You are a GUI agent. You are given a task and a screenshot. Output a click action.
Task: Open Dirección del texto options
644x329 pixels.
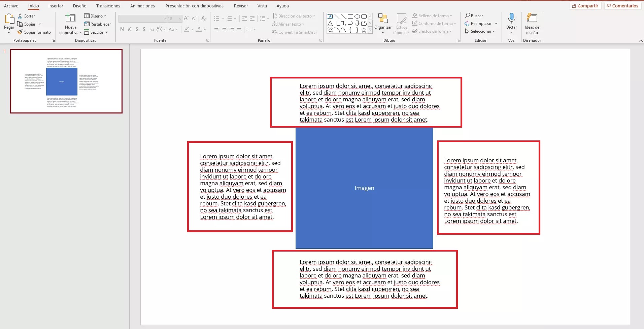294,16
